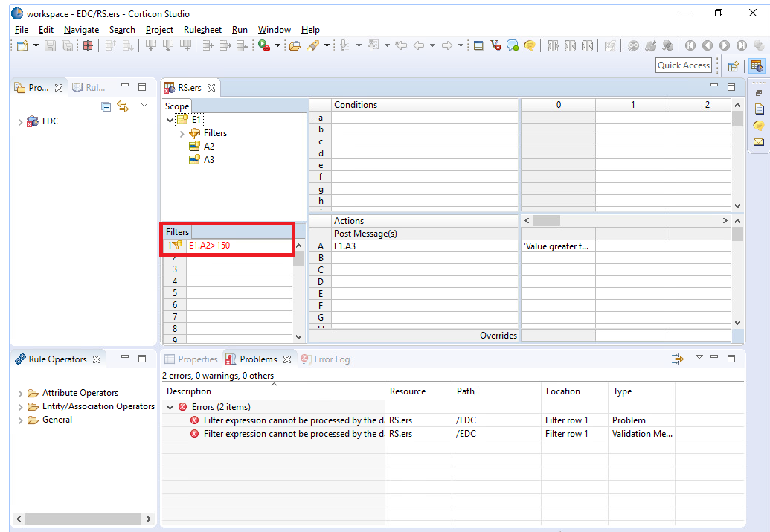
Task: Click the Problems view filter icon
Action: point(678,359)
